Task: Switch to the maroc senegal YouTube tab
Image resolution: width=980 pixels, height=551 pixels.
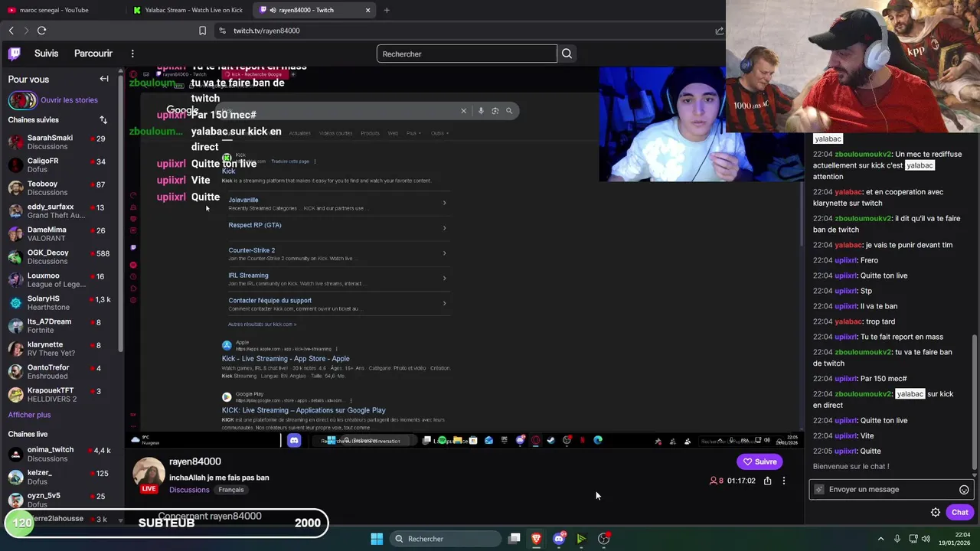Action: (x=63, y=10)
